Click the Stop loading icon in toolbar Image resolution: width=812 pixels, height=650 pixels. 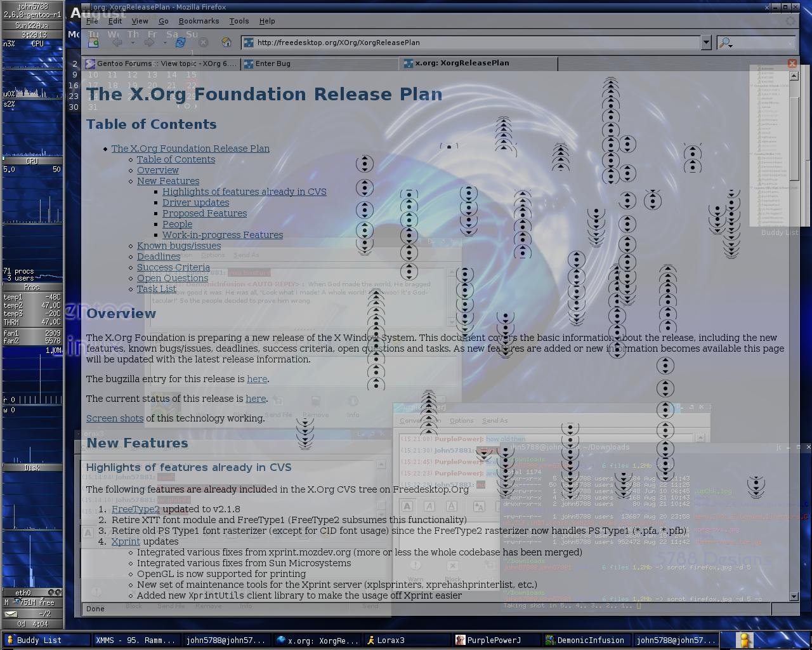point(203,43)
